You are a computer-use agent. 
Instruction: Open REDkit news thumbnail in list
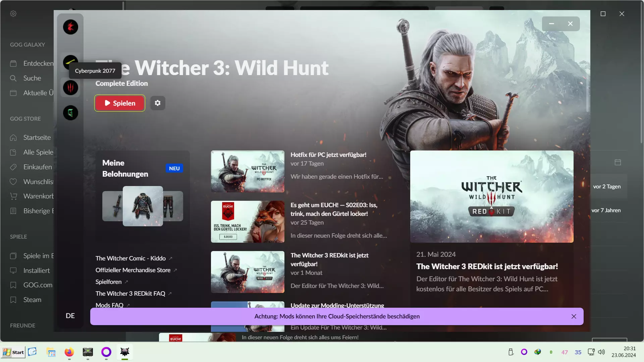[248, 272]
